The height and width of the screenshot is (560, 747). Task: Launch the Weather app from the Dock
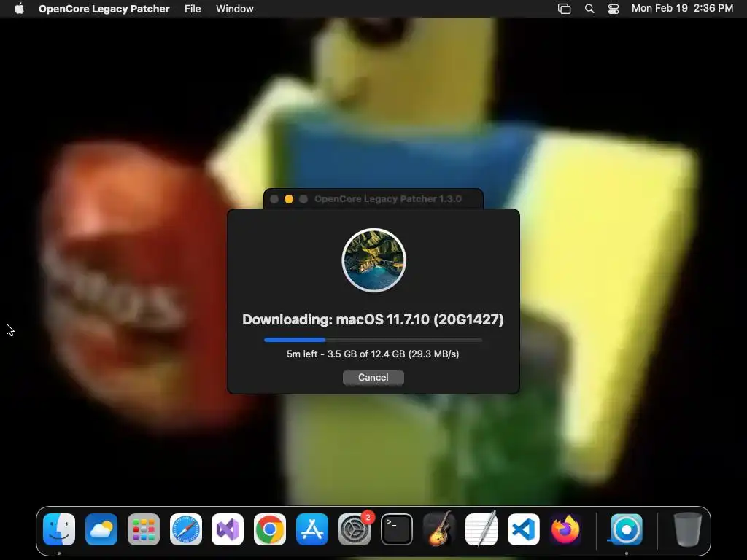[101, 529]
